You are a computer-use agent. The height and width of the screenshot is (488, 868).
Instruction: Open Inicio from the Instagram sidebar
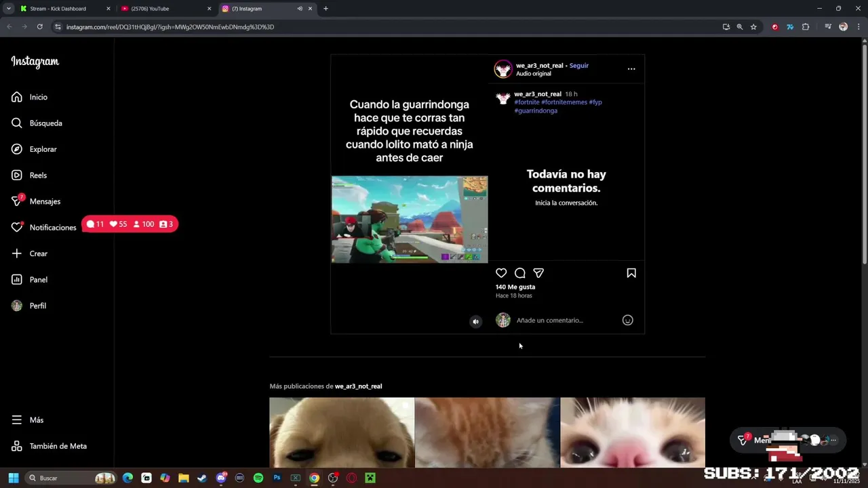coord(29,97)
